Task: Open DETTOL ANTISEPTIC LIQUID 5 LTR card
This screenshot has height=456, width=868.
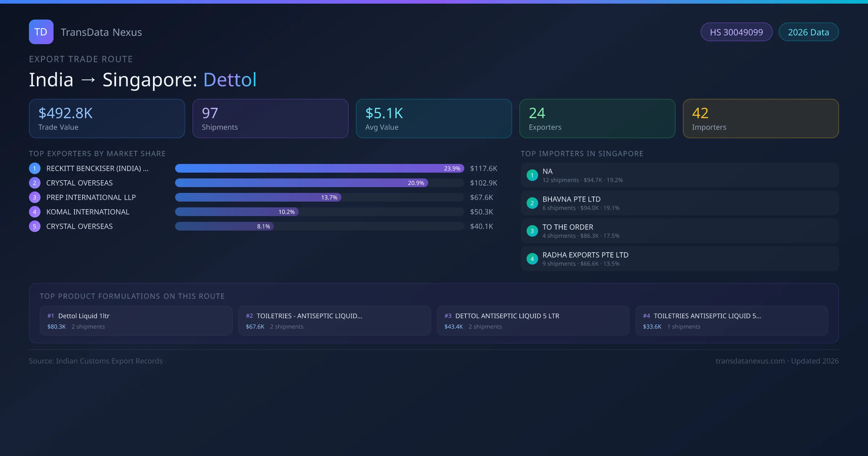Action: click(x=533, y=321)
